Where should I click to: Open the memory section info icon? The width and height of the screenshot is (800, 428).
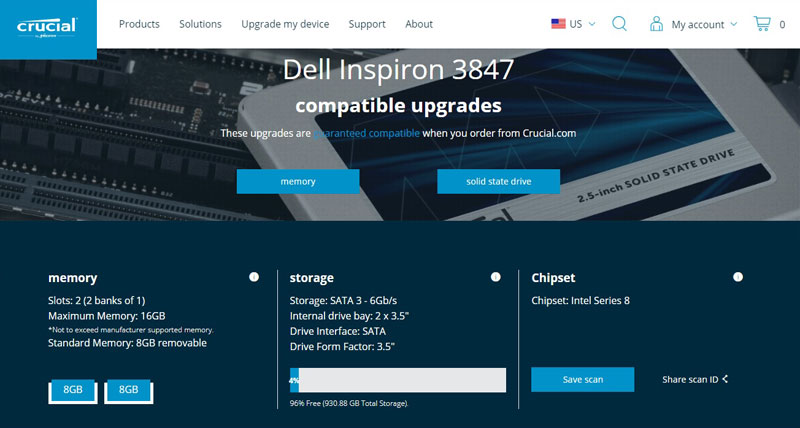pos(254,277)
